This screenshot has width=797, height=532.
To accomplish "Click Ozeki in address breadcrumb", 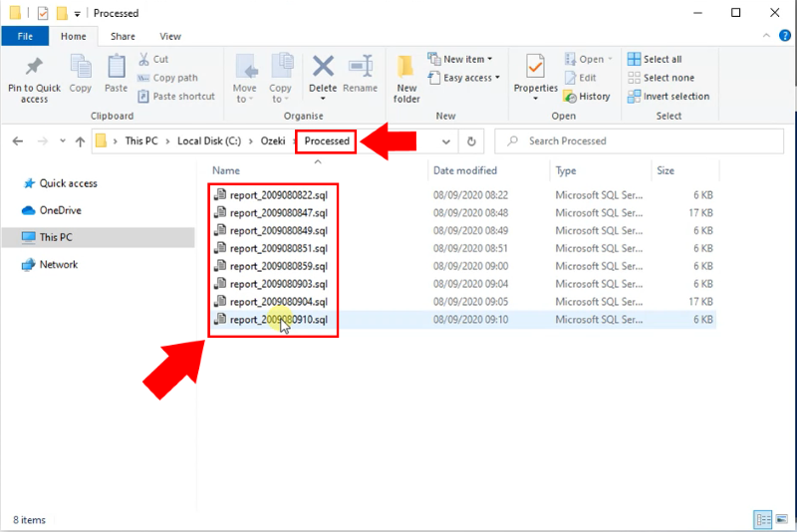I will (x=273, y=140).
